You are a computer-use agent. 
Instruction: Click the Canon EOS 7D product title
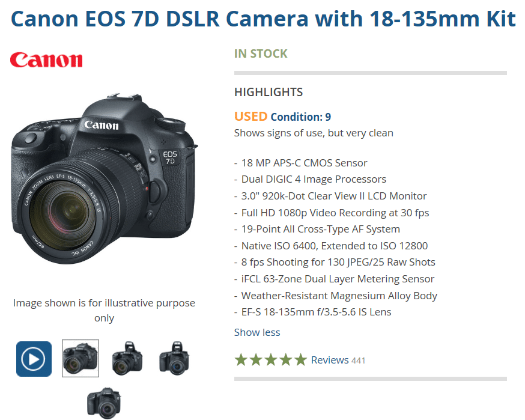(263, 19)
